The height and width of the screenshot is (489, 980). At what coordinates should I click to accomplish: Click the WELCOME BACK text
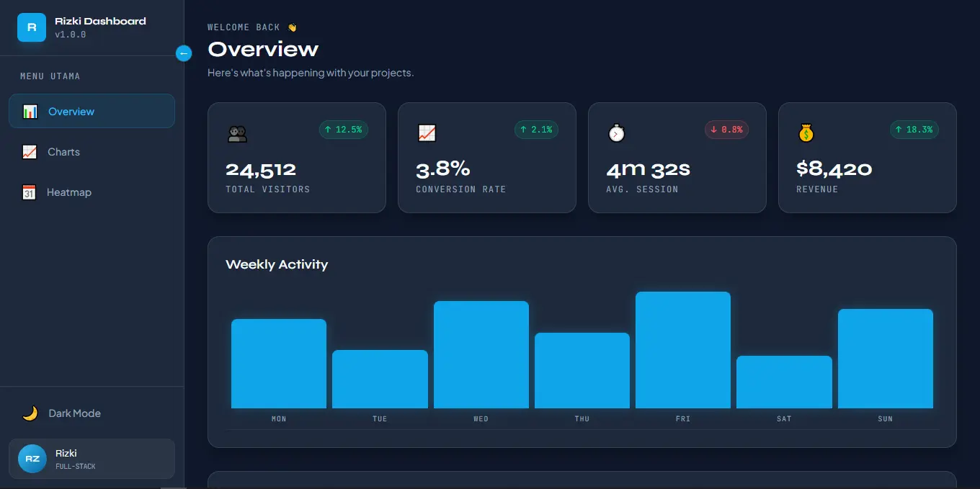244,27
